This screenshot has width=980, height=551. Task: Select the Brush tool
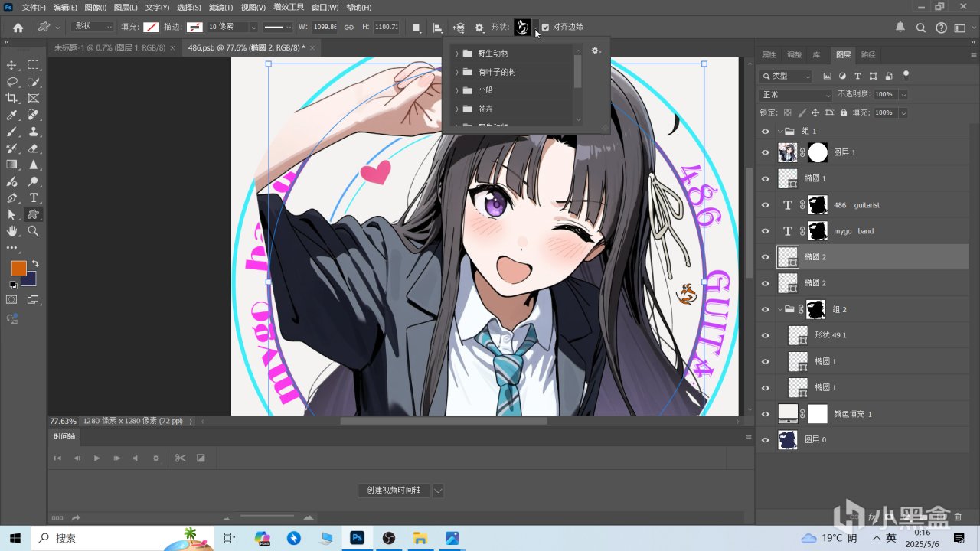tap(11, 132)
